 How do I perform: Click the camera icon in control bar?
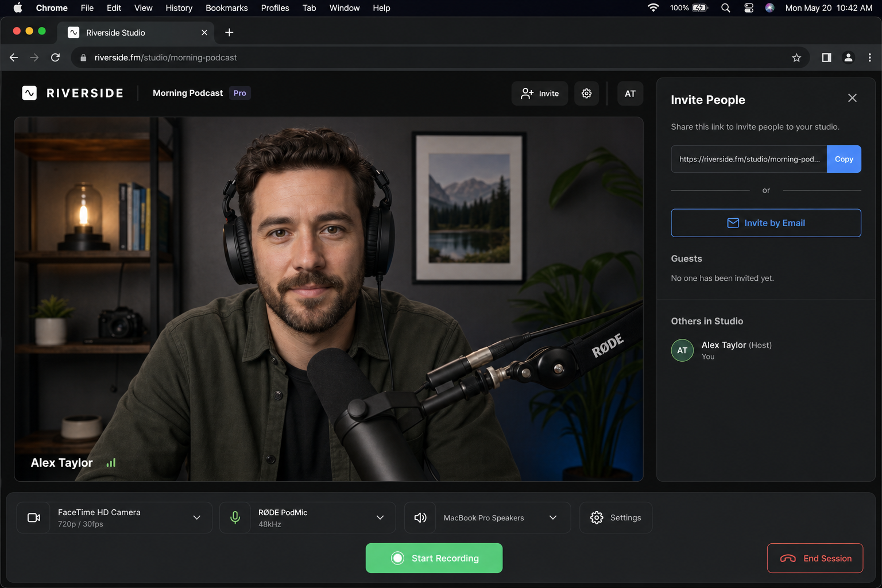(34, 517)
